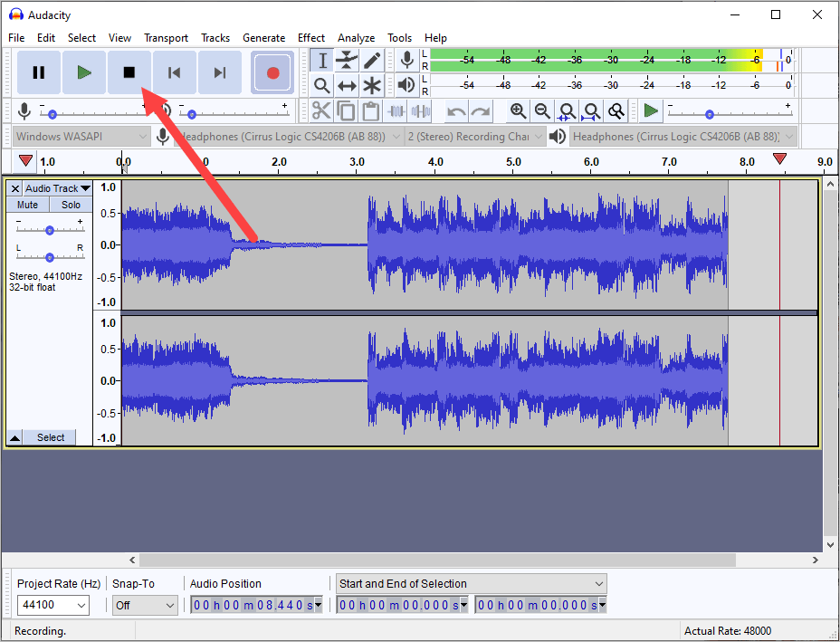840x642 pixels.
Task: Open the Edit menu
Action: click(x=46, y=38)
